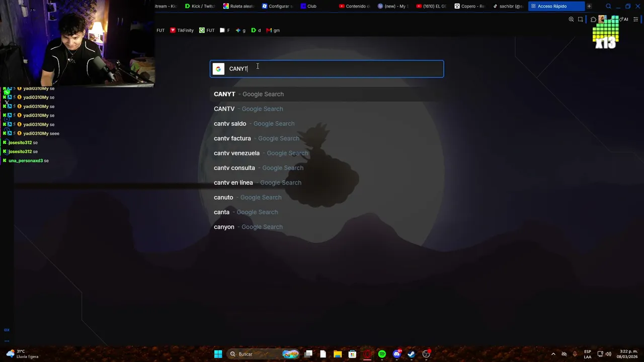Open the (1610) EL GE YouTube tab
Viewport: 644px width, 362px height.
(431, 6)
